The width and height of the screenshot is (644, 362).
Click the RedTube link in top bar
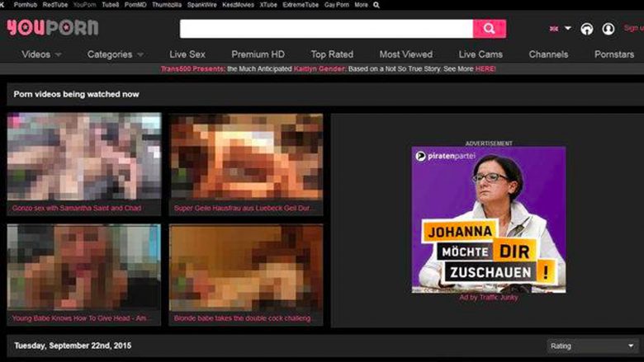coord(55,5)
